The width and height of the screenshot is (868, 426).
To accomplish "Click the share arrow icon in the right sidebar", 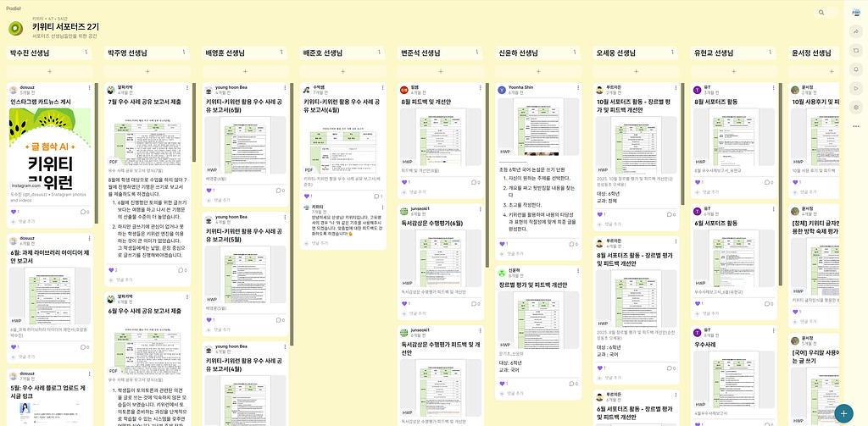I will [x=856, y=31].
